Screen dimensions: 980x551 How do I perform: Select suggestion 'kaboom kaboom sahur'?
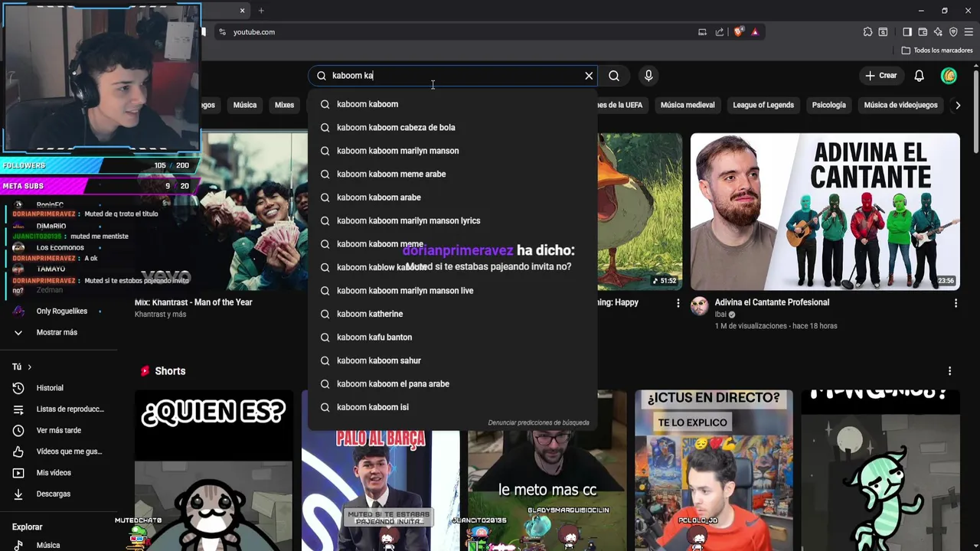coord(452,360)
